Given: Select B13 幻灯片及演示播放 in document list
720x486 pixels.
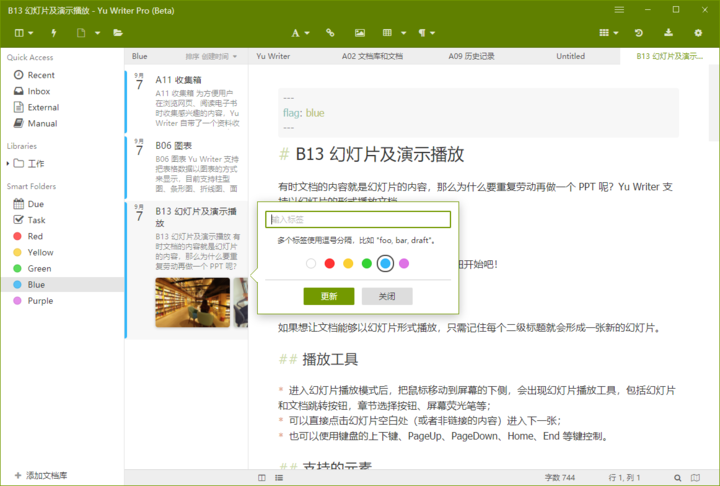Looking at the screenshot, I should click(186, 270).
